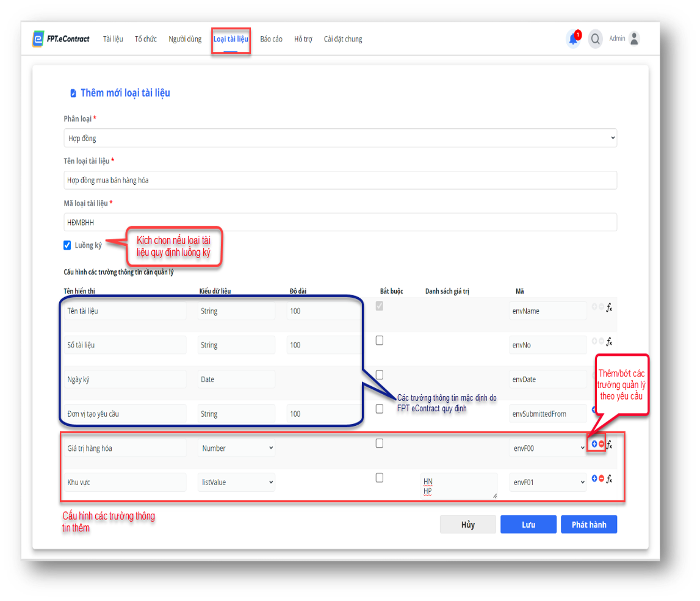Remove the Giá trị hàng hóa field row

[601, 444]
